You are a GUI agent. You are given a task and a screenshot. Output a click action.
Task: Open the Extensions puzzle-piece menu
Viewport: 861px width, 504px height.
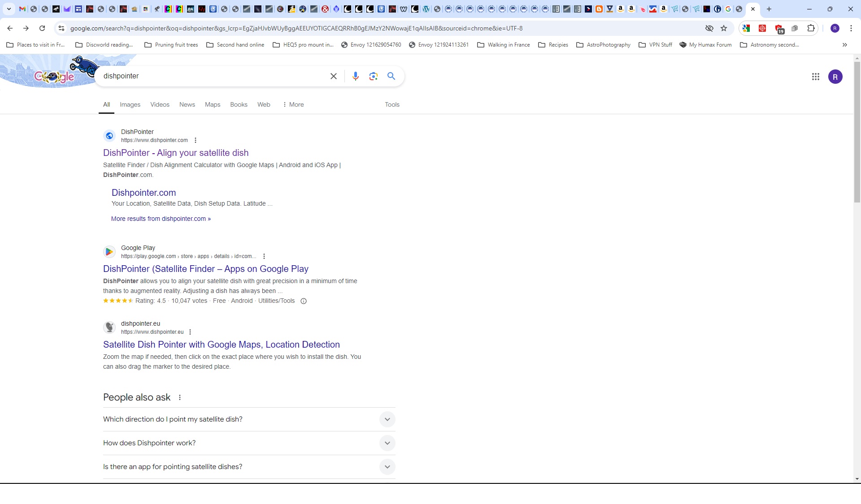click(x=811, y=28)
